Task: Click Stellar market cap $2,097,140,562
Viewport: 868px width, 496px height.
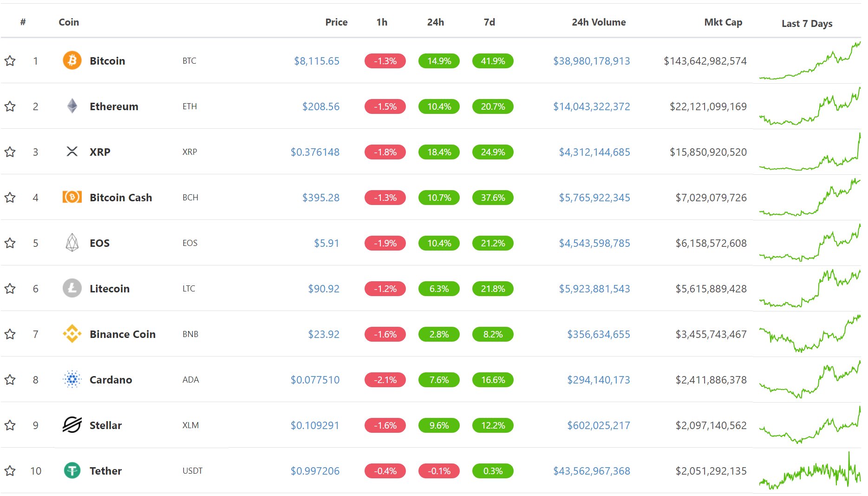Action: point(711,425)
